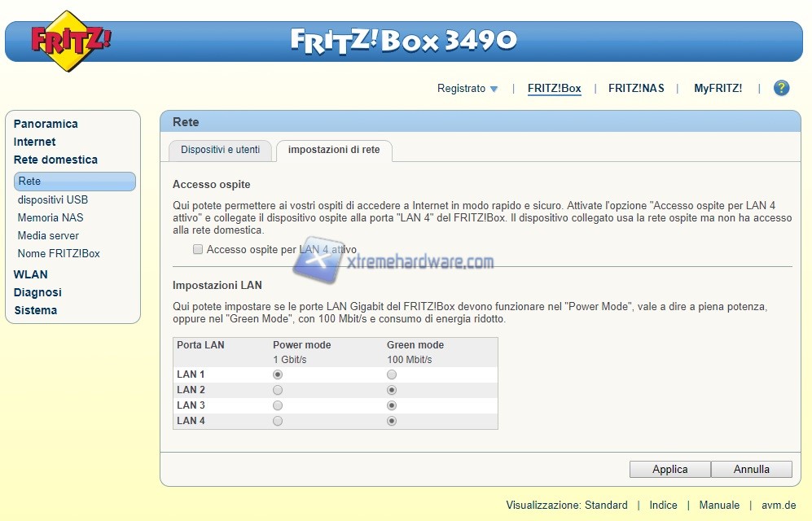
Task: Open help via the question mark icon
Action: click(x=781, y=88)
